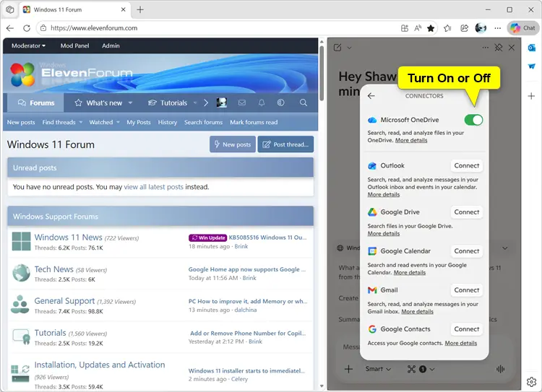Image resolution: width=542 pixels, height=392 pixels.
Task: Open the connectors dropdown showing 1
Action: click(421, 369)
